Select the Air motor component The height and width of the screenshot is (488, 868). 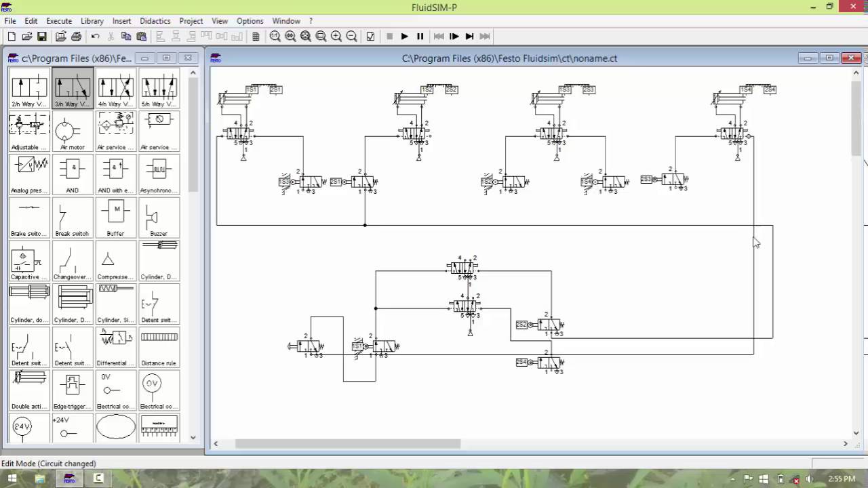(x=73, y=131)
